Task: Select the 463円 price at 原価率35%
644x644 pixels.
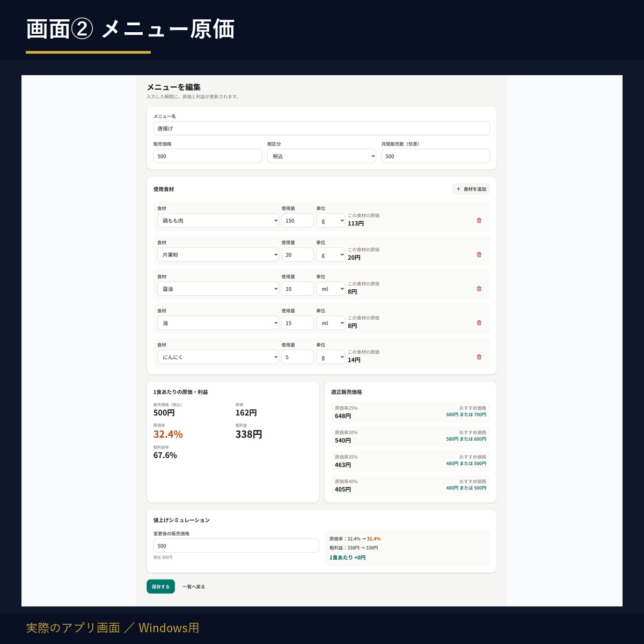Action: point(343,465)
